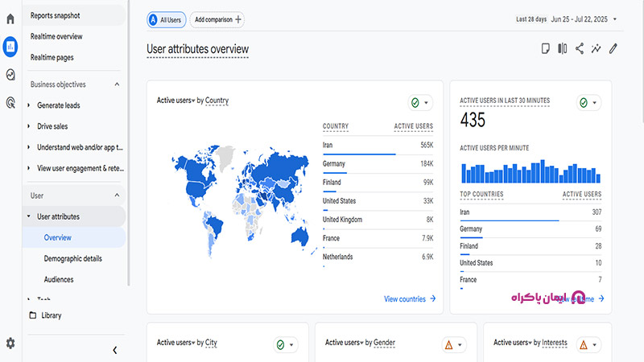Screen dimensions: 644x362
Task: Click Netherlands row in country table
Action: click(x=378, y=257)
